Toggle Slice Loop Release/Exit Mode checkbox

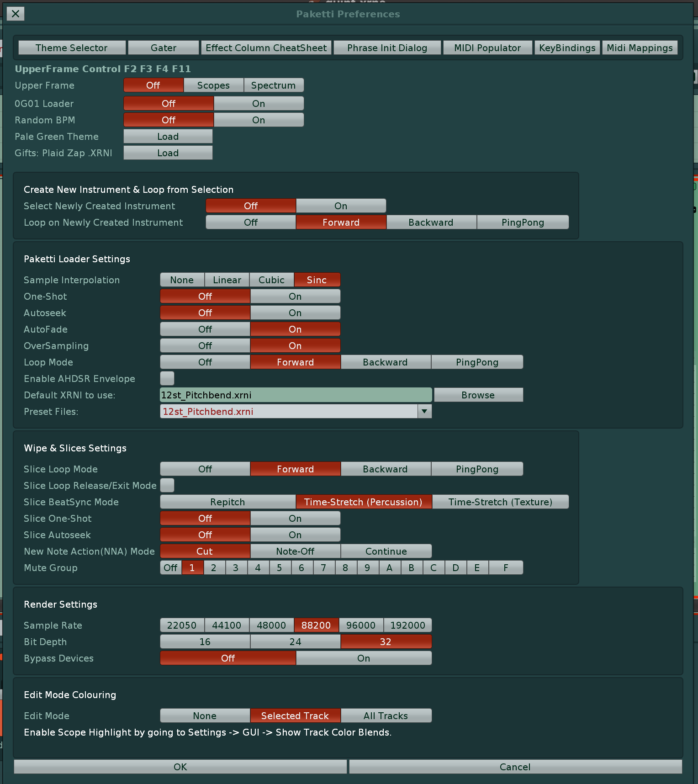point(167,485)
